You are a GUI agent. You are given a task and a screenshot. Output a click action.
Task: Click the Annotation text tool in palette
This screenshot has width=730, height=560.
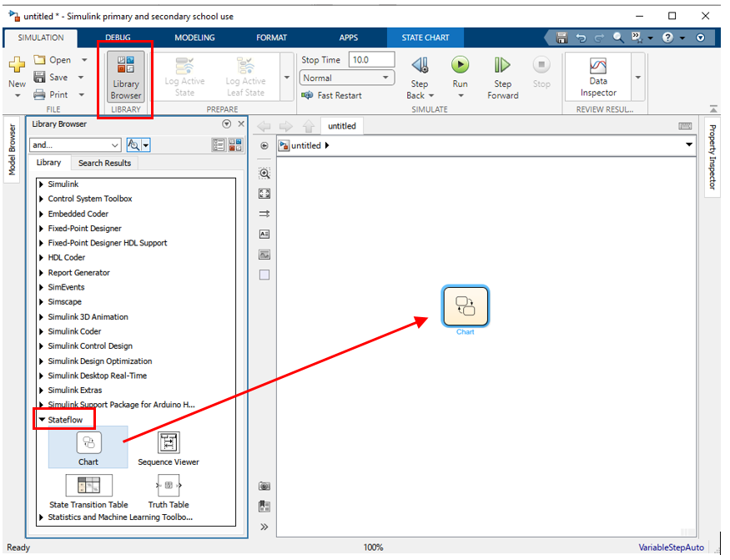(x=264, y=234)
